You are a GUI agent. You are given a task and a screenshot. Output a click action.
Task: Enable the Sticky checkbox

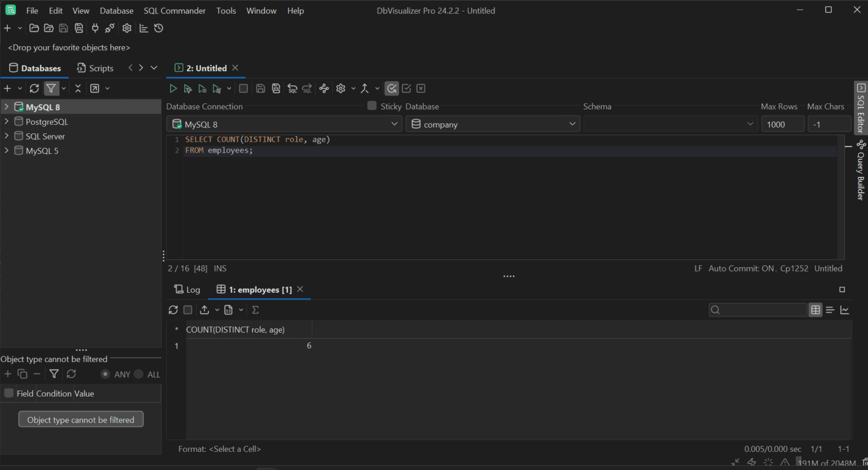[x=372, y=106]
